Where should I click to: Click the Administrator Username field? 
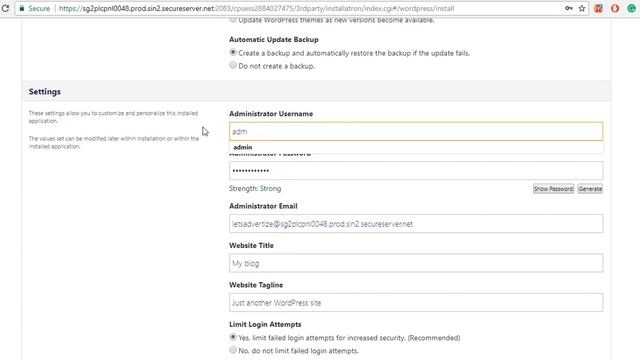coord(416,131)
